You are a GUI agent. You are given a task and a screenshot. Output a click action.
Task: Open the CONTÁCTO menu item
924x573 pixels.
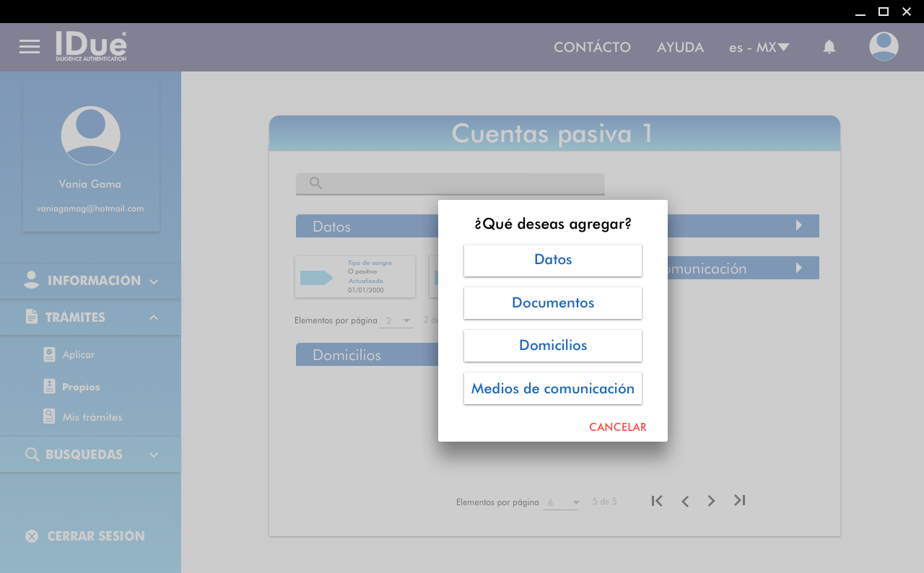pyautogui.click(x=592, y=48)
